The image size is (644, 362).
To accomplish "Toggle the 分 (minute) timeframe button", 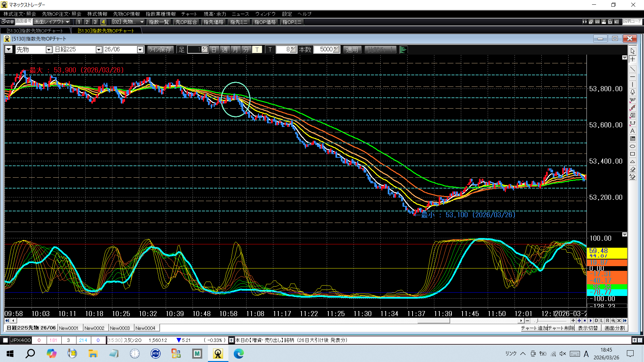I will click(x=246, y=50).
